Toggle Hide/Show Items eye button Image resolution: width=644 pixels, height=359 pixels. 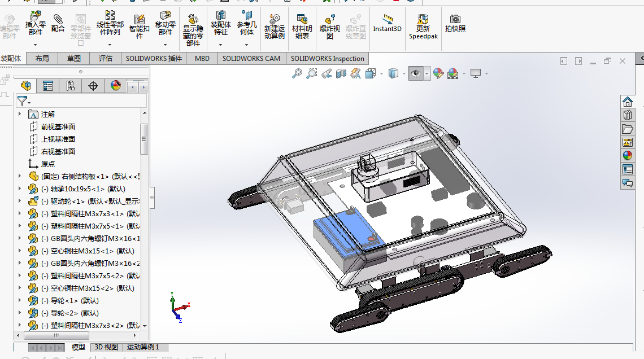click(x=416, y=73)
